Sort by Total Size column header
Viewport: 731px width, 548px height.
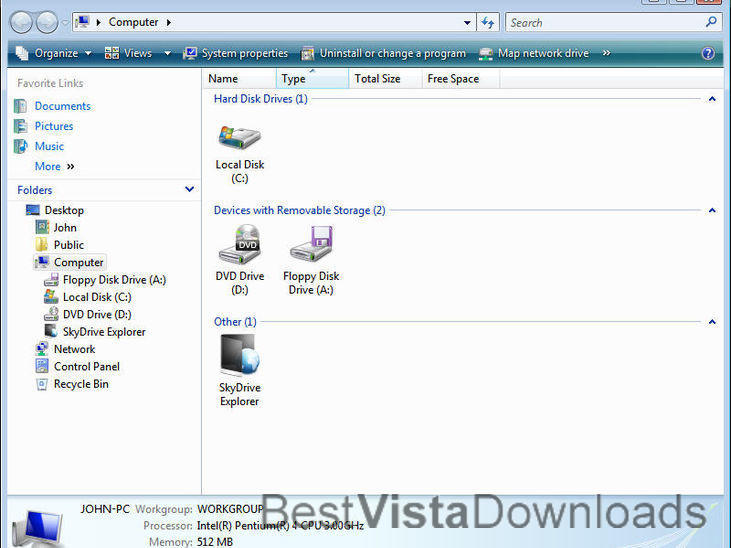pos(386,78)
